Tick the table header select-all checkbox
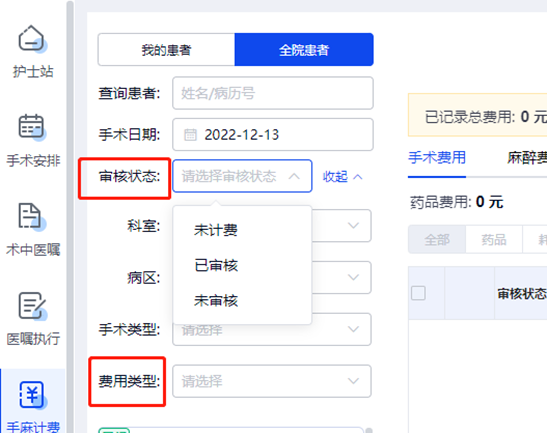Image resolution: width=549 pixels, height=433 pixels. pyautogui.click(x=418, y=293)
